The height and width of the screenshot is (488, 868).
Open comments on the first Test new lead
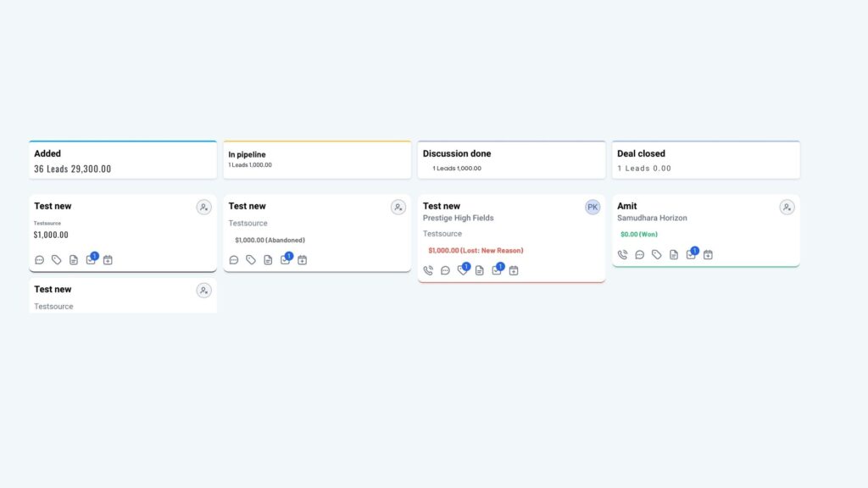(39, 260)
